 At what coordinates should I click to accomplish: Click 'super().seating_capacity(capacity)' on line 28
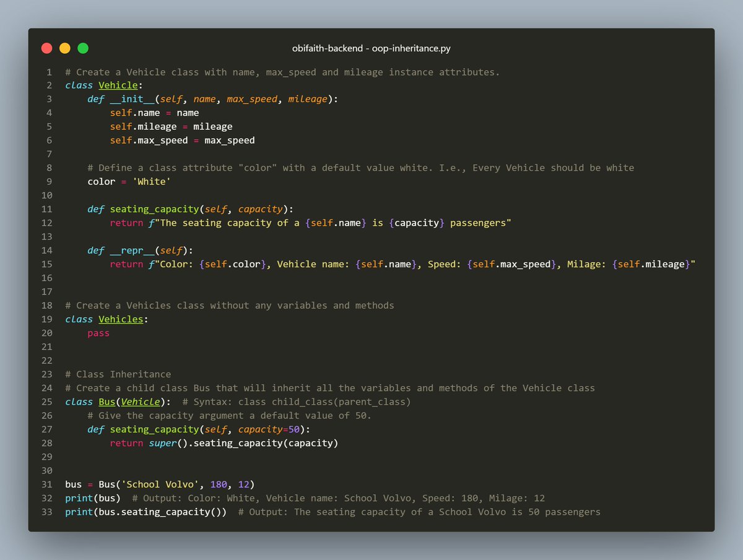coord(244,443)
